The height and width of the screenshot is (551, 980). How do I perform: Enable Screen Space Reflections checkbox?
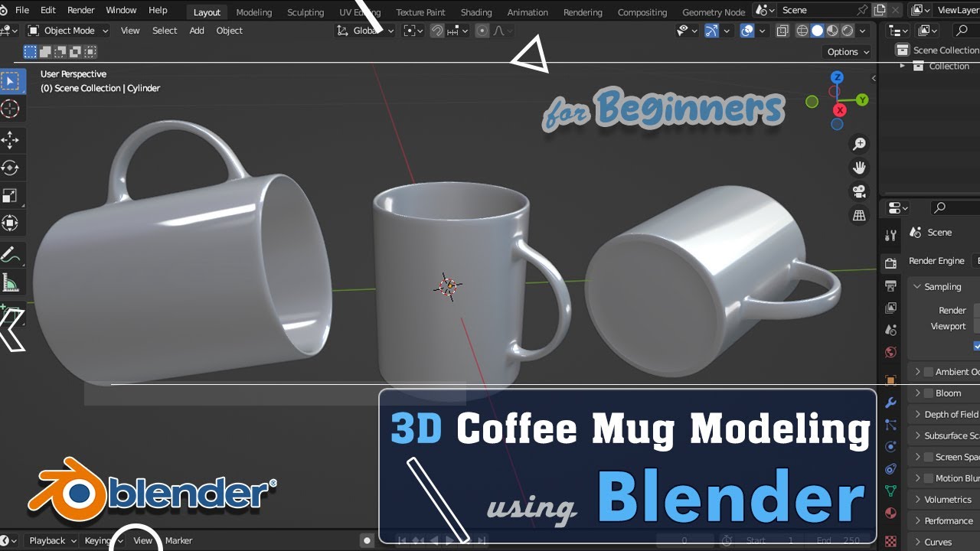click(x=929, y=457)
